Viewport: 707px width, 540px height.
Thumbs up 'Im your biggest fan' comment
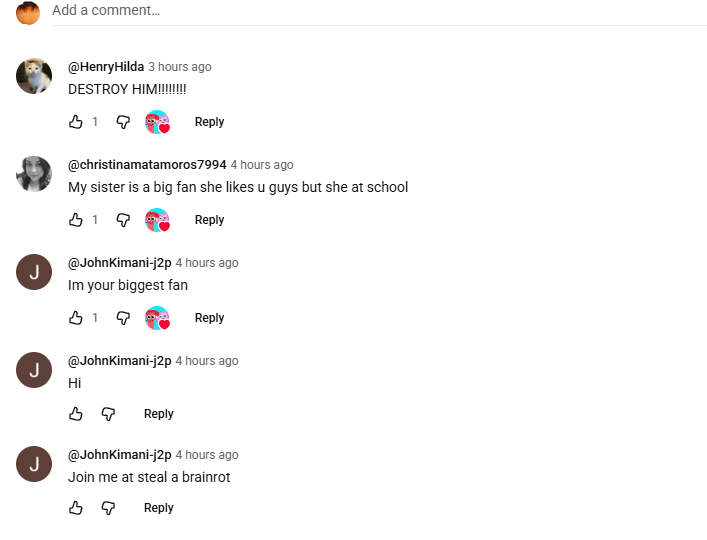[x=76, y=318]
